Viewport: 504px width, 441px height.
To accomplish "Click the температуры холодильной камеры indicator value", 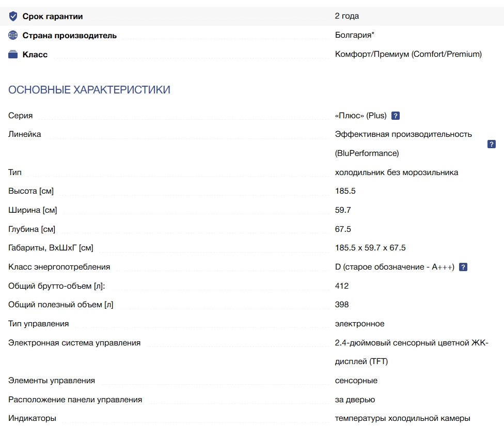I will pos(402,418).
